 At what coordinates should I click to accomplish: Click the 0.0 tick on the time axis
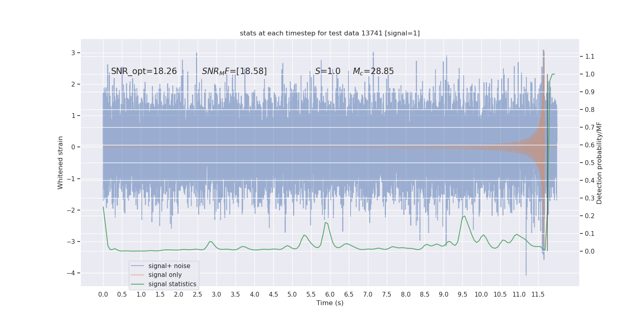103,294
